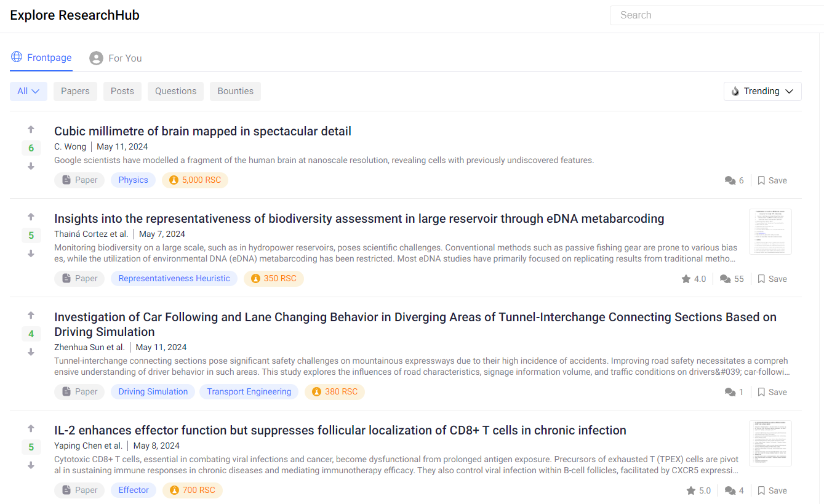
Task: Switch to the For You tab
Action: [x=116, y=58]
